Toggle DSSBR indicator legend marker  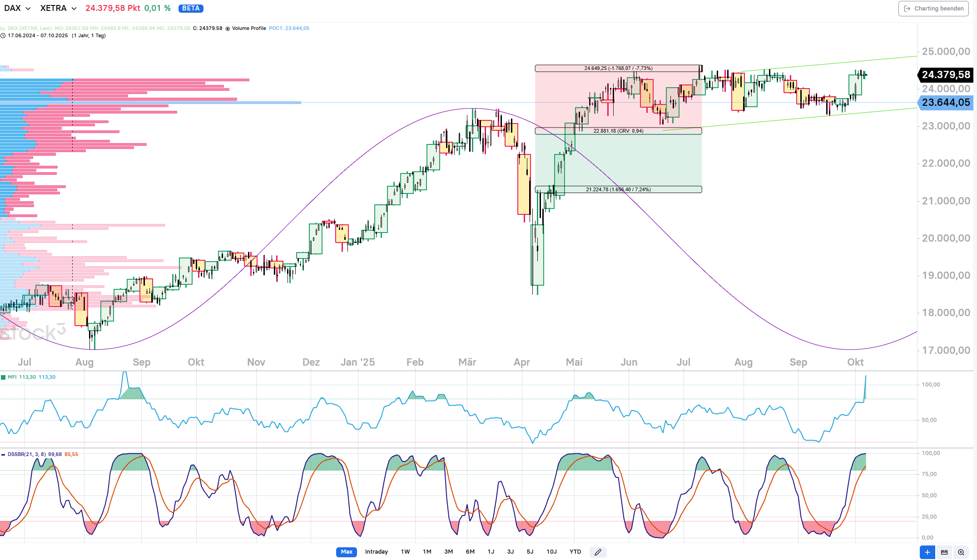(3, 454)
